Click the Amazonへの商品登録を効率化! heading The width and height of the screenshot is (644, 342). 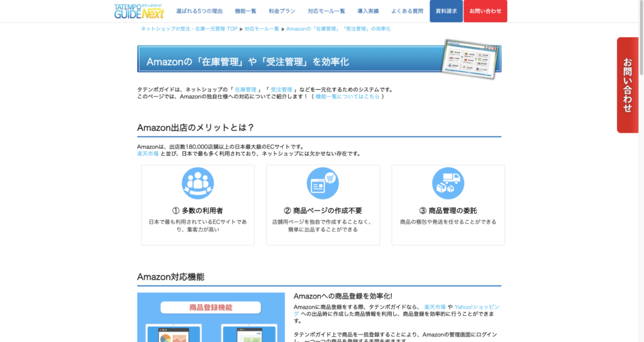tap(343, 296)
